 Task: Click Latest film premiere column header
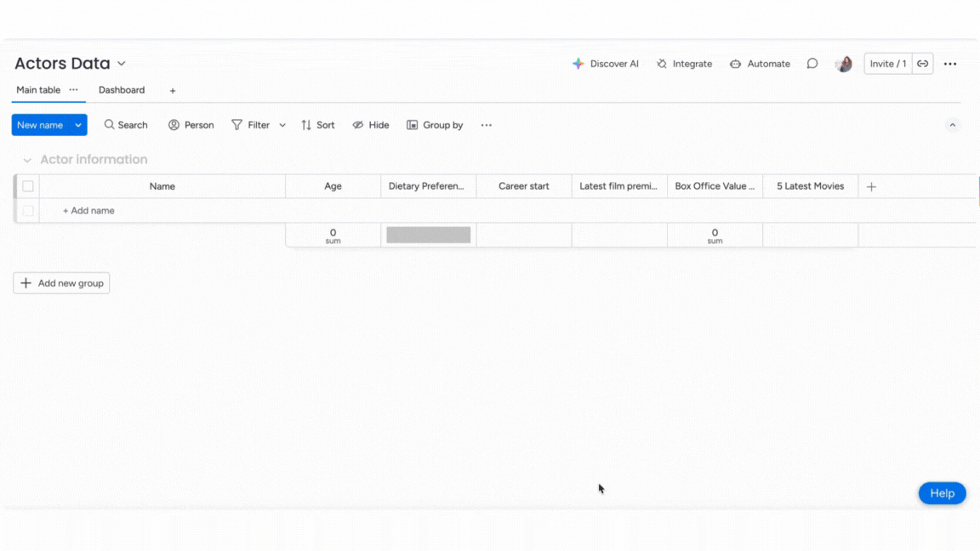(x=619, y=186)
